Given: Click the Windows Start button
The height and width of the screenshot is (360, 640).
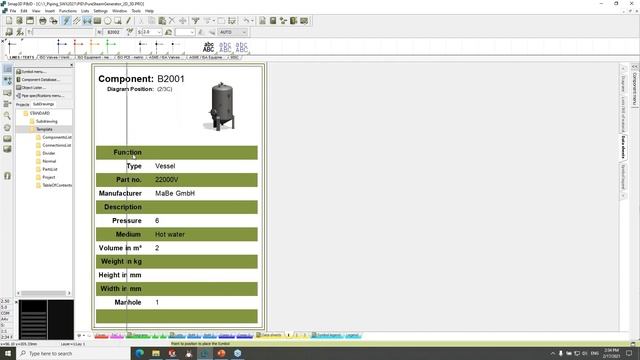Looking at the screenshot, I should pyautogui.click(x=8, y=353).
